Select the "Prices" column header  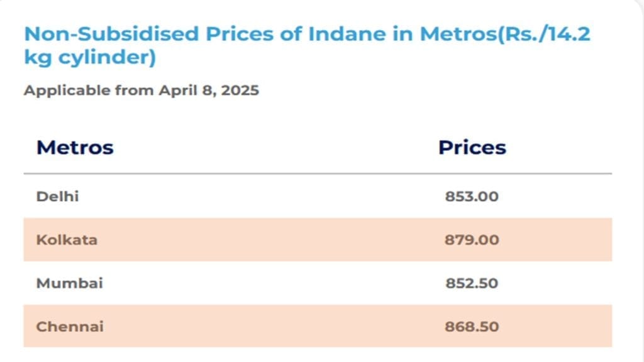(x=472, y=148)
